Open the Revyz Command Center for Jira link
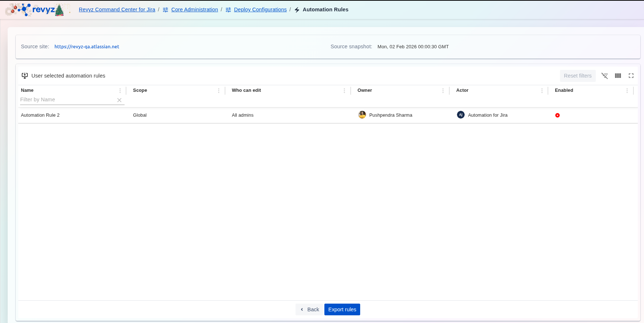Image resolution: width=644 pixels, height=323 pixels. pyautogui.click(x=117, y=10)
